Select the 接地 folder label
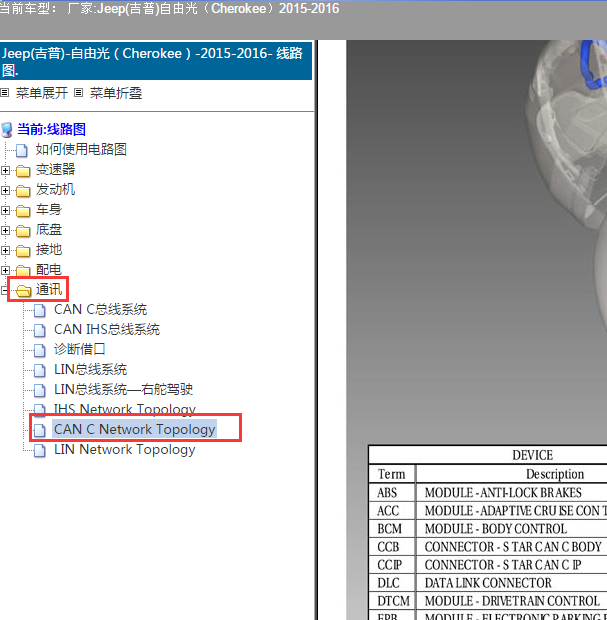The image size is (607, 620). tap(49, 250)
